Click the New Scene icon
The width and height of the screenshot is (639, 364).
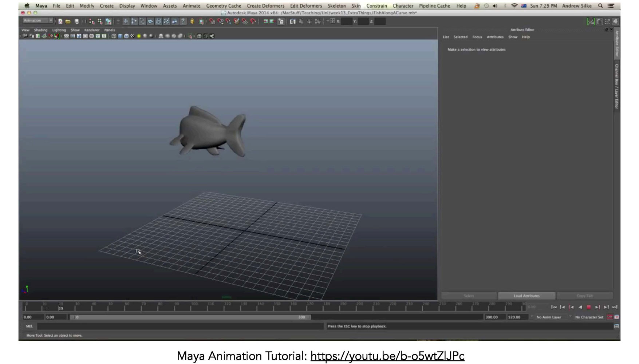[60, 21]
